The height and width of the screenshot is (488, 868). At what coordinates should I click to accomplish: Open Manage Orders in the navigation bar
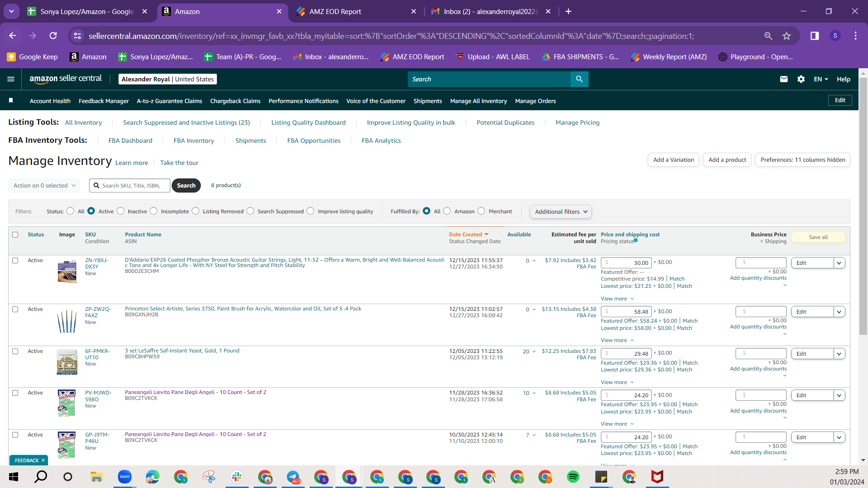[x=535, y=101]
